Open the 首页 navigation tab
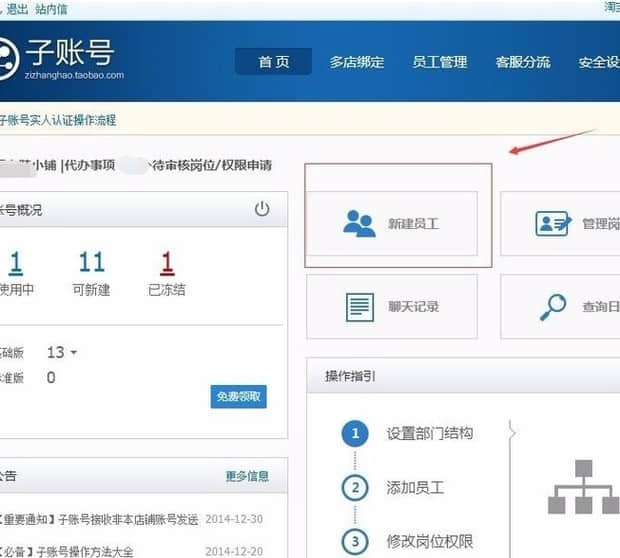This screenshot has height=558, width=620. 273,62
